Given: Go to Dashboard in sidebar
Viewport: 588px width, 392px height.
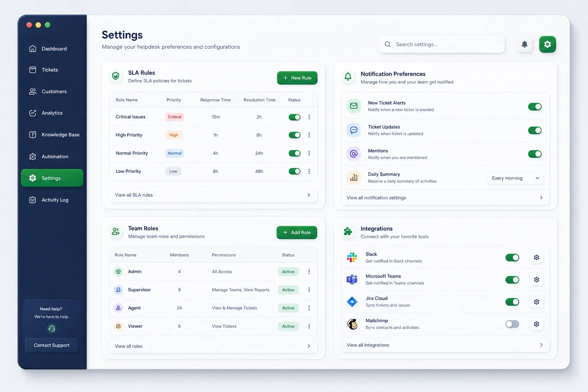Looking at the screenshot, I should coord(52,49).
